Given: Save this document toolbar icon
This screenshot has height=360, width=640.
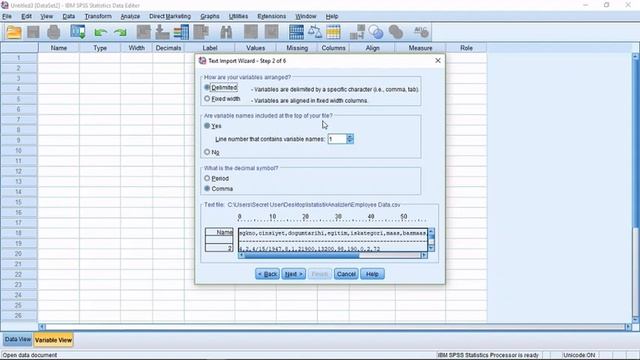Looking at the screenshot, I should (x=33, y=32).
